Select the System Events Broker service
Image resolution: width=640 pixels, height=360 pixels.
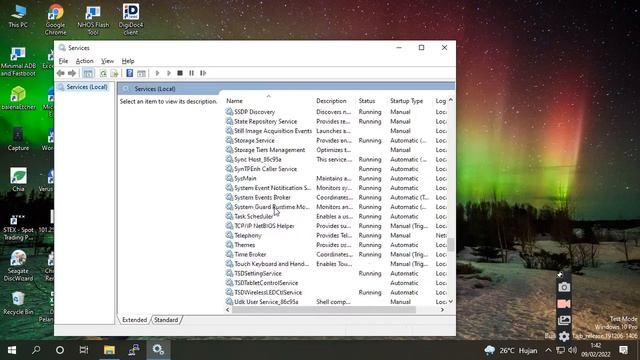336,197
